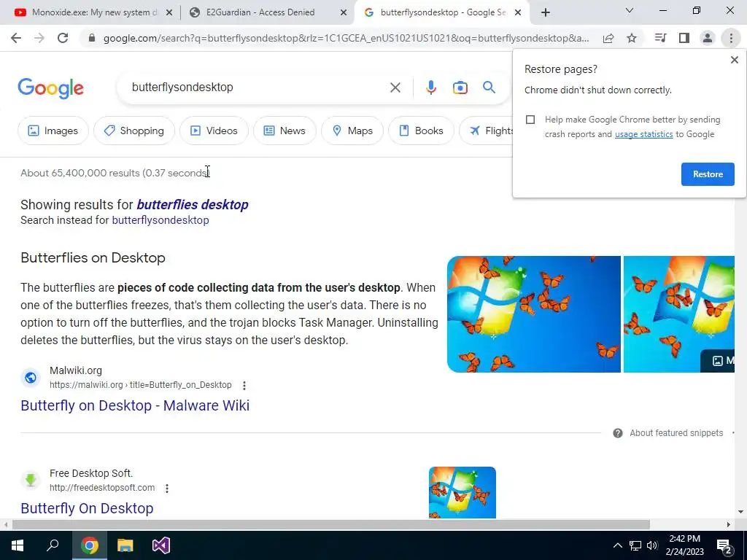This screenshot has width=747, height=560.
Task: Open Butterfly on Desktop - Malware Wiki
Action: coord(135,405)
